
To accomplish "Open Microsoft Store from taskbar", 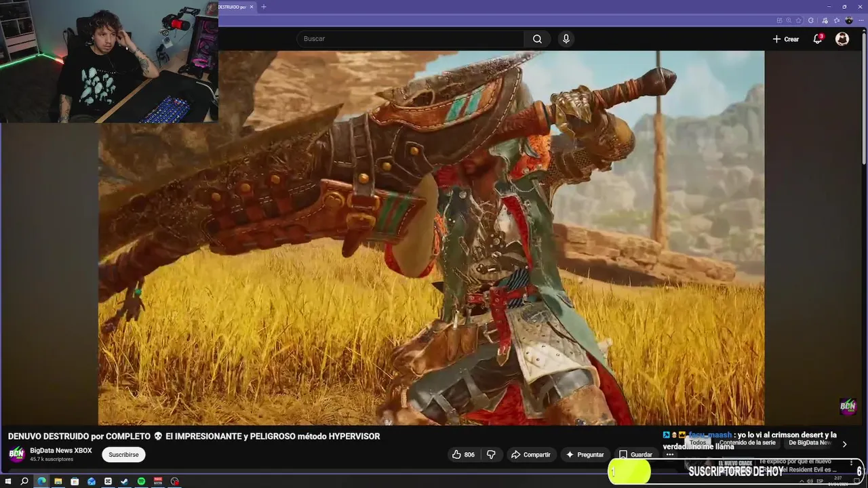I will click(x=75, y=481).
